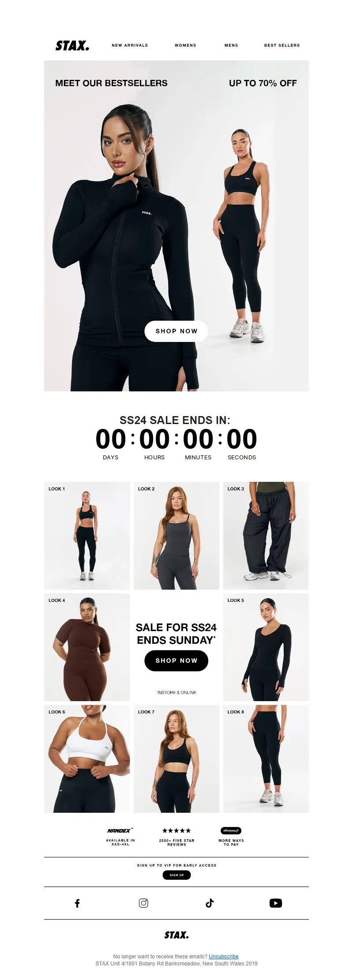This screenshot has width=353, height=980.
Task: Click the five star reviews icon
Action: tap(176, 830)
